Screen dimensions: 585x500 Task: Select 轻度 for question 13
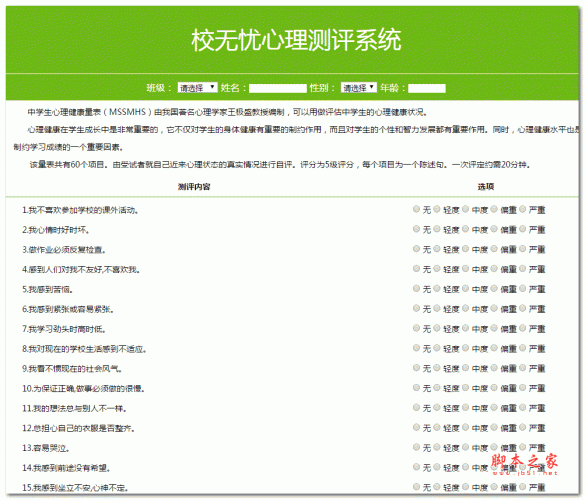[x=437, y=447]
